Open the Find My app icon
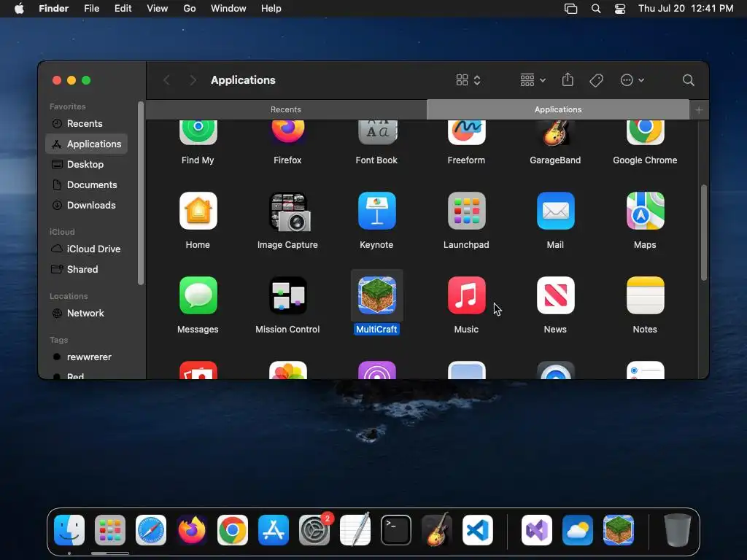Viewport: 747px width, 560px height. pyautogui.click(x=198, y=133)
